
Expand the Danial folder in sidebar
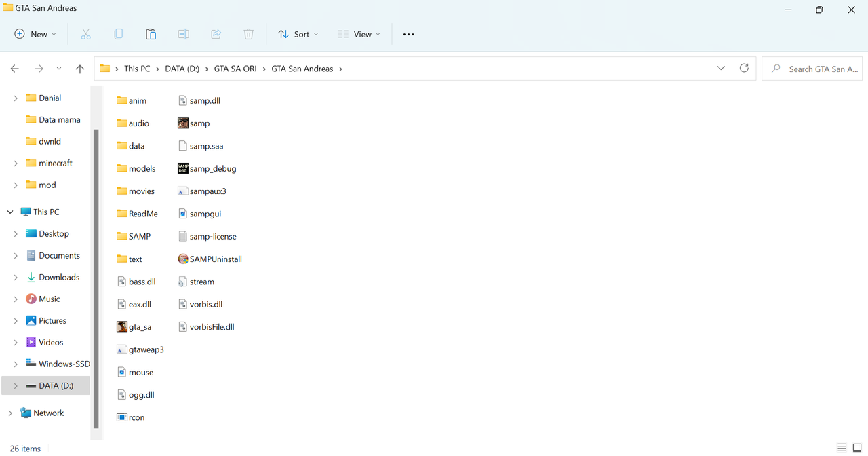click(16, 98)
